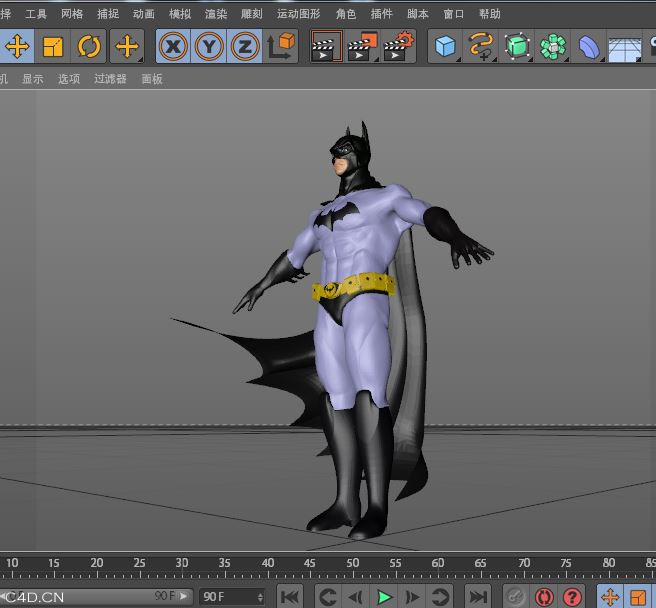Click the recently used tool plus icon
656x608 pixels.
127,46
